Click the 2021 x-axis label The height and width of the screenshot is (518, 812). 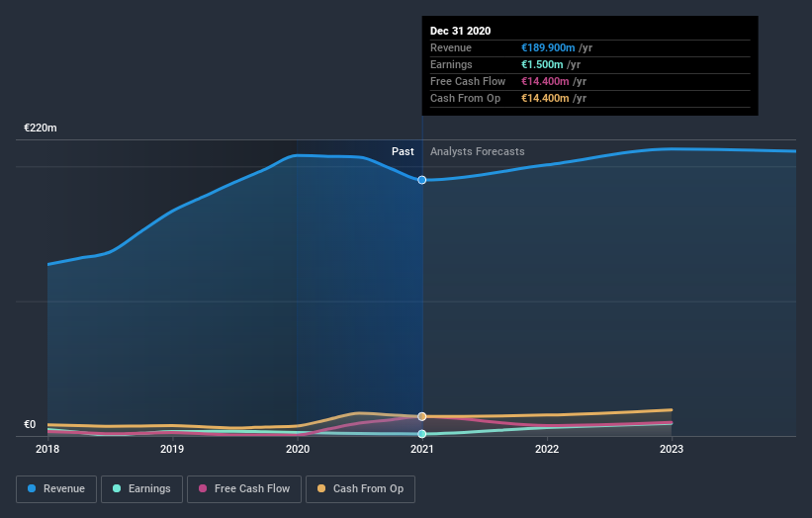[422, 449]
